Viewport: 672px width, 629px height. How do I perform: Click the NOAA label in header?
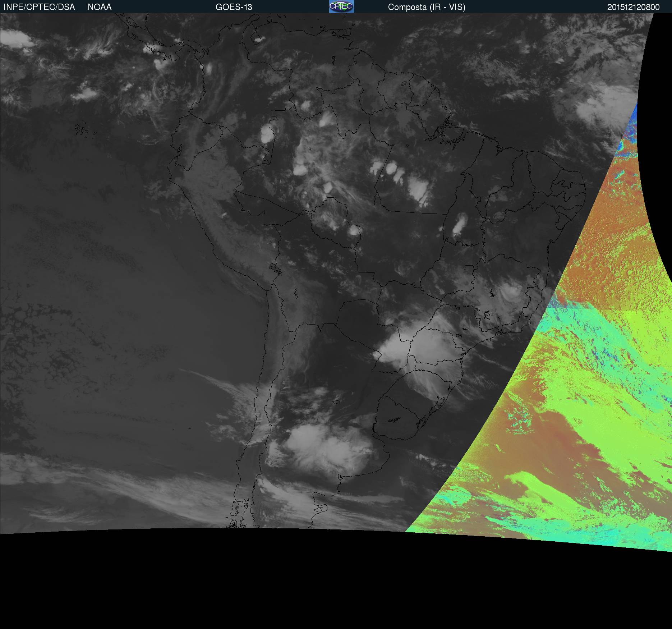pyautogui.click(x=100, y=7)
